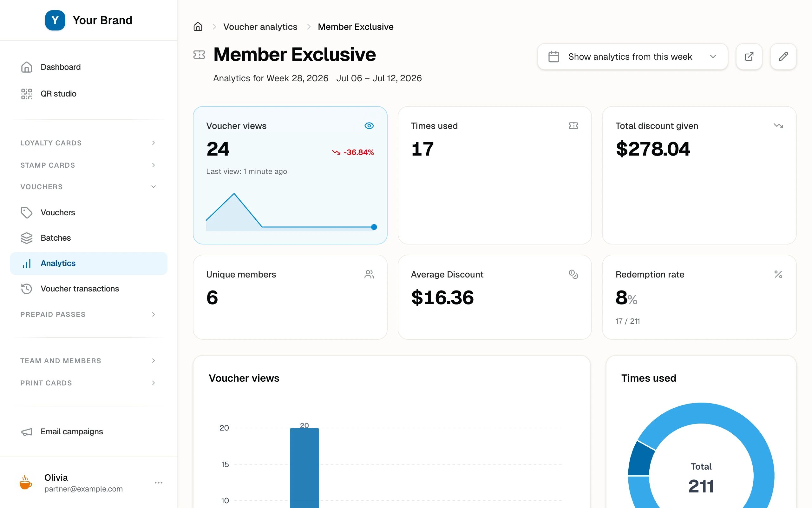Click the Email campaigns megaphone icon
This screenshot has width=812, height=508.
(x=27, y=432)
